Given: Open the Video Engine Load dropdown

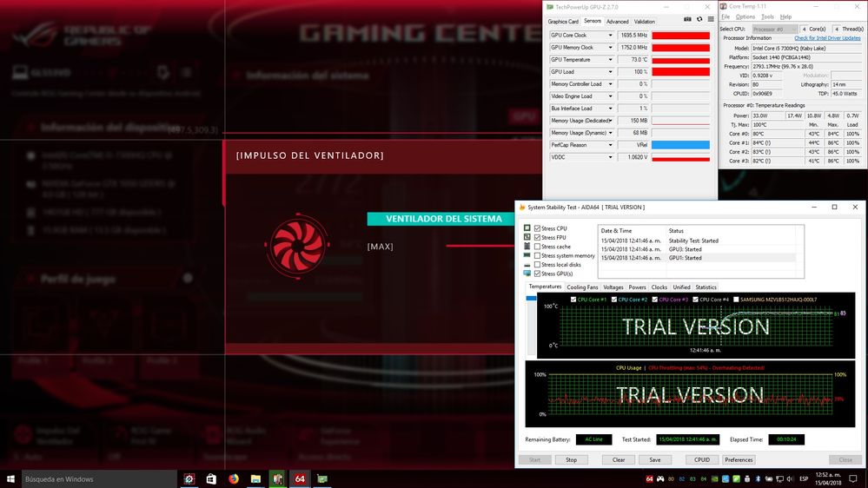Looking at the screenshot, I should pos(611,96).
